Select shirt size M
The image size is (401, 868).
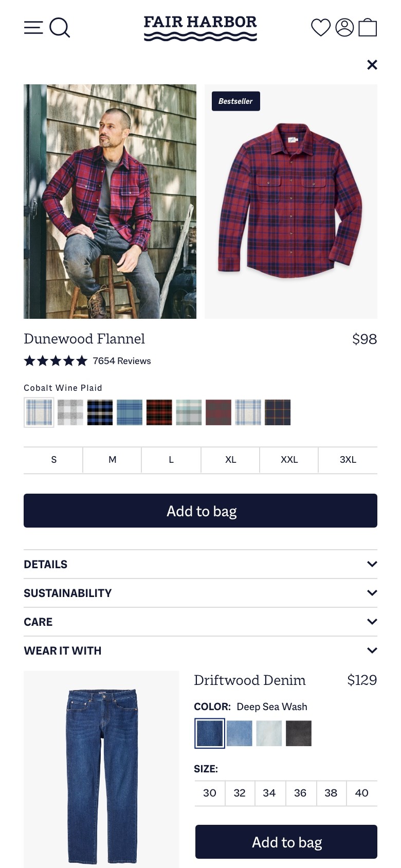pos(112,460)
